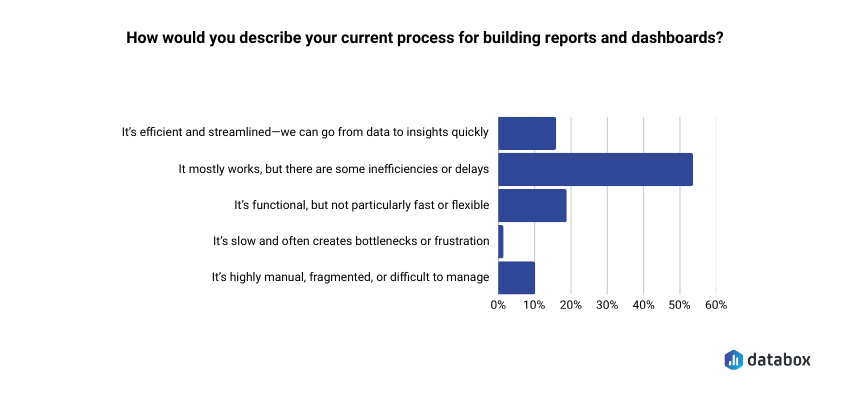The height and width of the screenshot is (400, 850).
Task: Click the 30% axis tick label
Action: 607,304
